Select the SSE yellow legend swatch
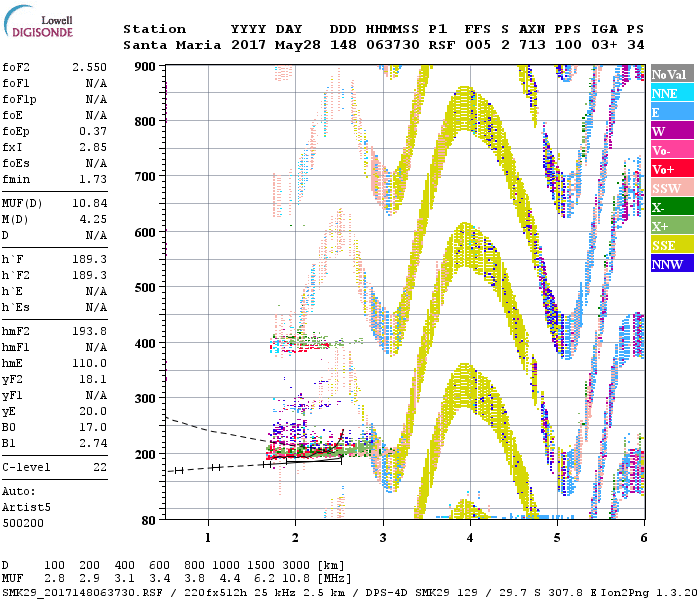The image size is (700, 600). (x=672, y=245)
